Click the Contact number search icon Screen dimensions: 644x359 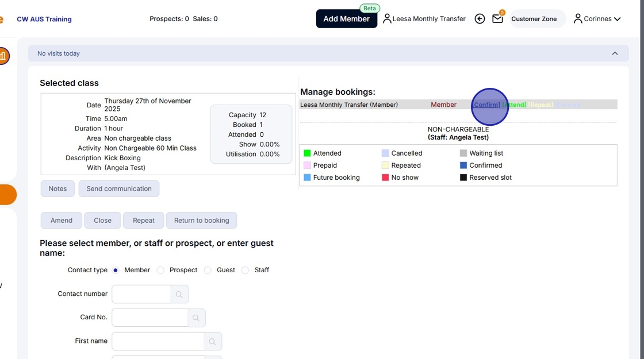(x=179, y=294)
